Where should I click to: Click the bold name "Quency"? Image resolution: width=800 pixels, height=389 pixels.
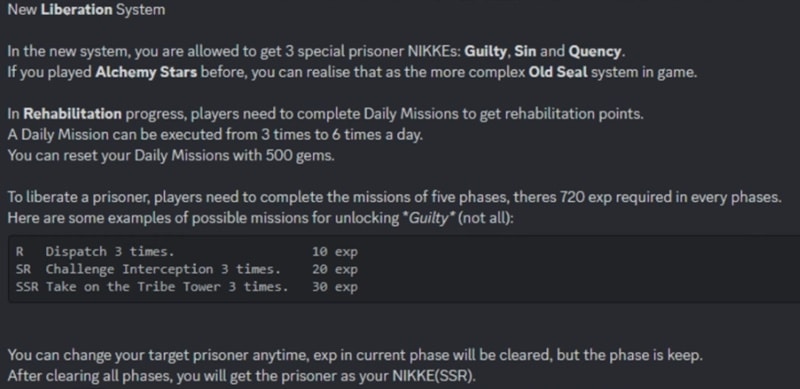[x=595, y=52]
